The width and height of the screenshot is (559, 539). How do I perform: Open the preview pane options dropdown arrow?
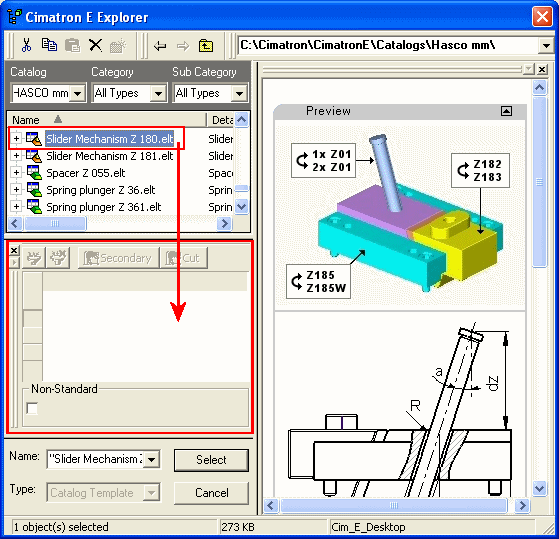(529, 69)
